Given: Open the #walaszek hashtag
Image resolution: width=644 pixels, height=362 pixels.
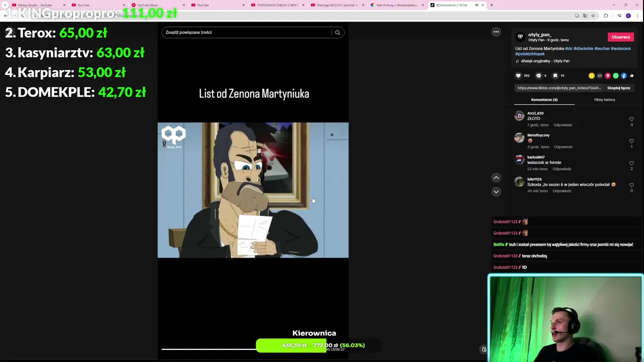Looking at the screenshot, I should click(x=621, y=49).
